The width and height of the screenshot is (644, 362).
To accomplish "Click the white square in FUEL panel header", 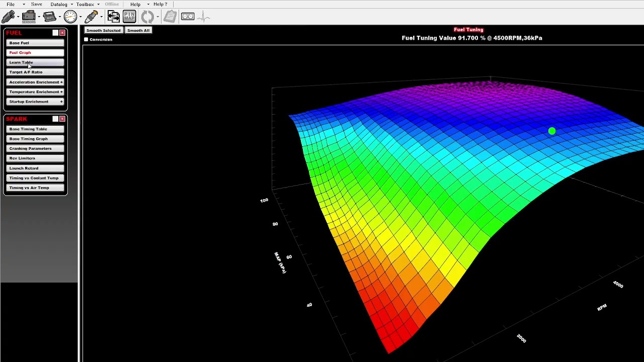I will pyautogui.click(x=55, y=33).
